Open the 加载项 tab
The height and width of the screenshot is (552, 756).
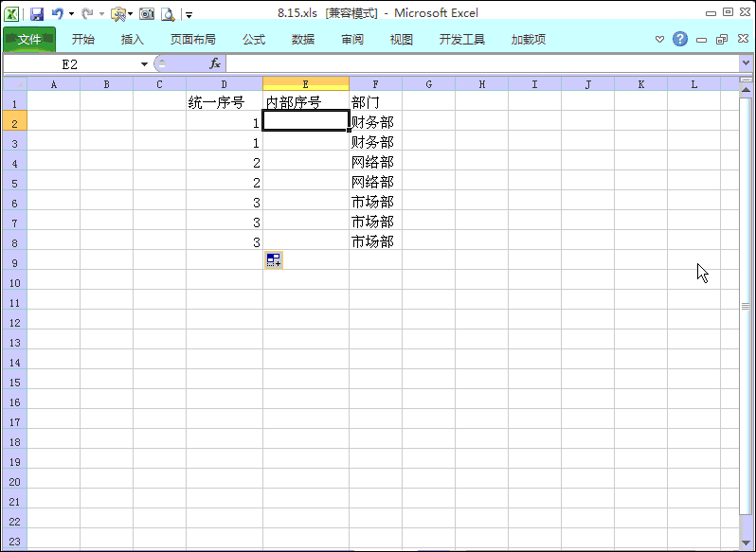(x=529, y=40)
